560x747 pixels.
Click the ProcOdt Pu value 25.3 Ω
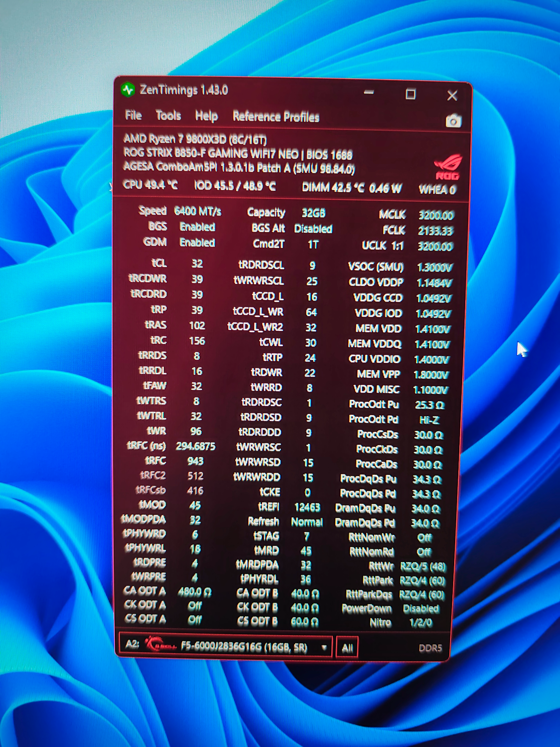(429, 405)
